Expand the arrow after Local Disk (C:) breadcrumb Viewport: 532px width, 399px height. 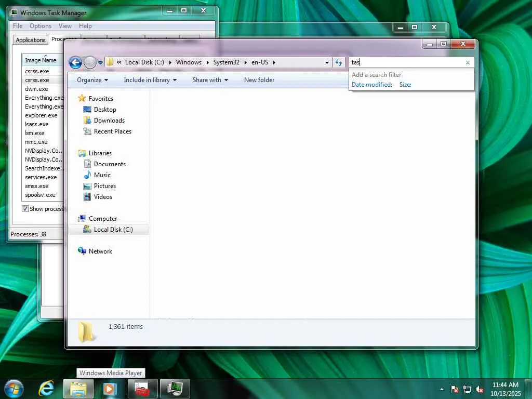(170, 63)
